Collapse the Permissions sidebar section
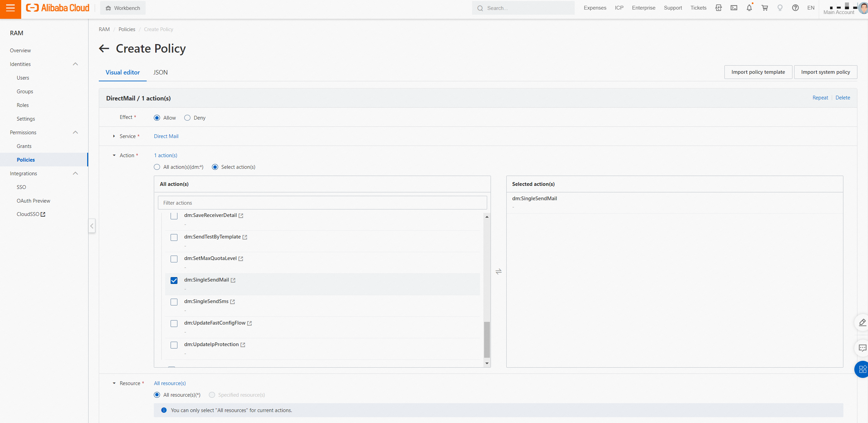This screenshot has height=423, width=868. [76, 133]
